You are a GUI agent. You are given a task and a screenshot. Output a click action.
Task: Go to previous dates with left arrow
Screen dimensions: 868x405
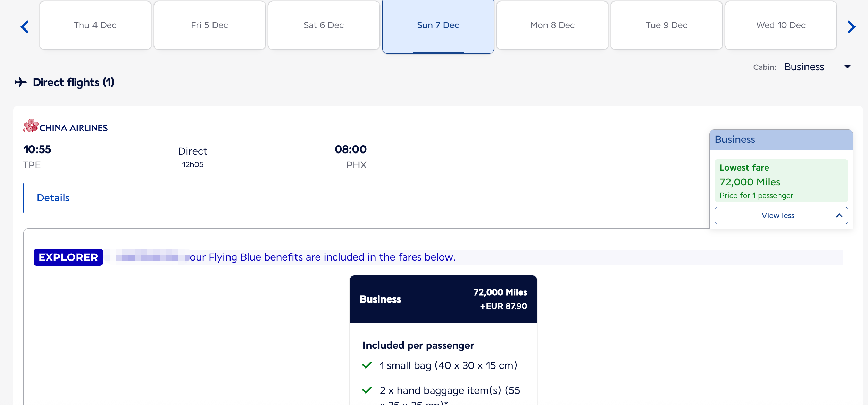point(25,27)
